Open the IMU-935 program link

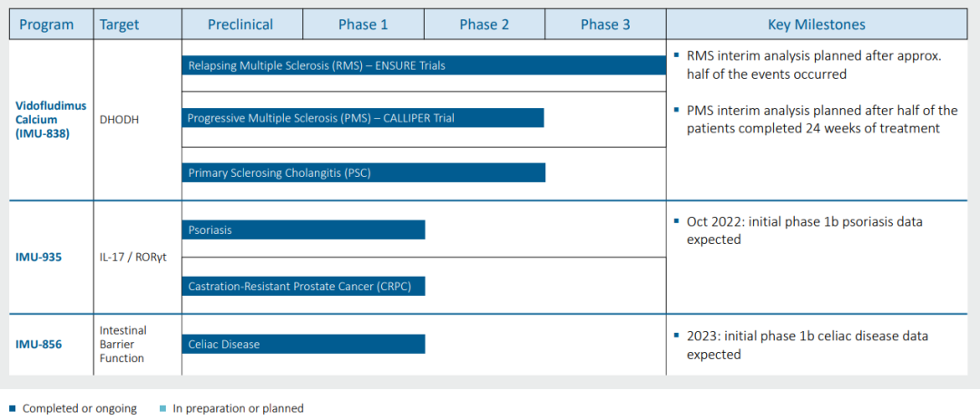(x=38, y=257)
